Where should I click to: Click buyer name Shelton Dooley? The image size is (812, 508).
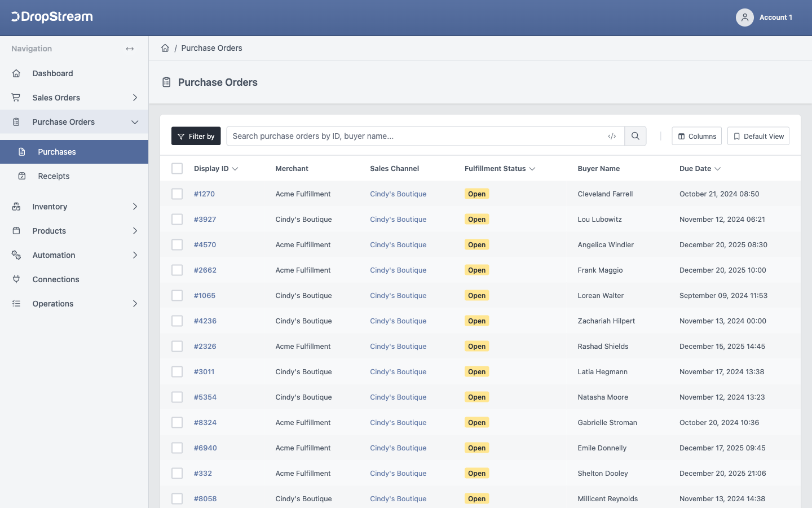click(x=603, y=473)
